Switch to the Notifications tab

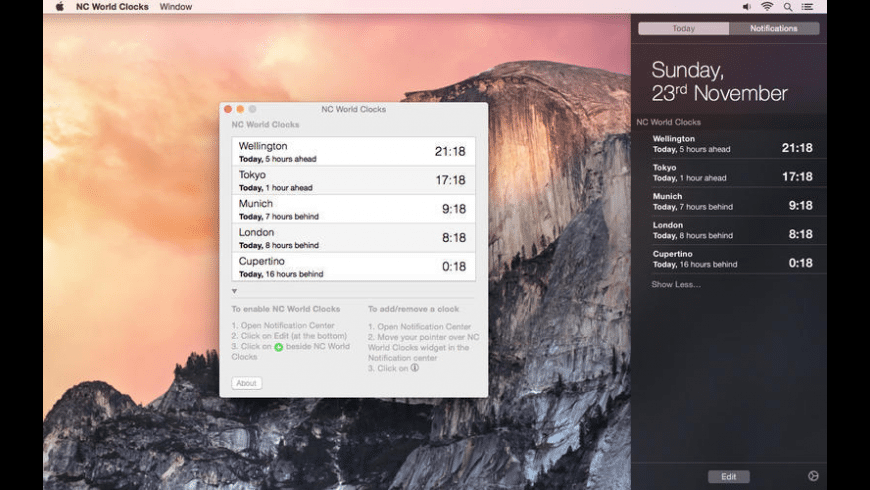tap(774, 28)
